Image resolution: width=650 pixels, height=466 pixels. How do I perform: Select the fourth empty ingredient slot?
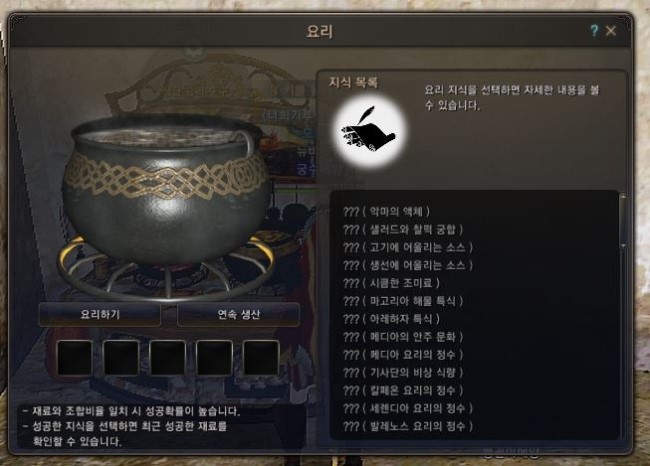(x=214, y=357)
